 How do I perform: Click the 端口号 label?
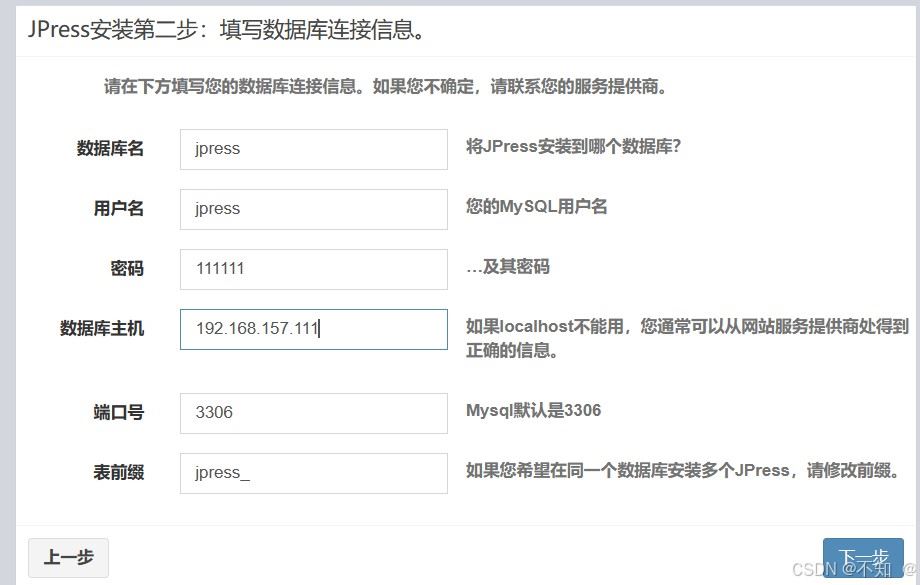pyautogui.click(x=119, y=412)
